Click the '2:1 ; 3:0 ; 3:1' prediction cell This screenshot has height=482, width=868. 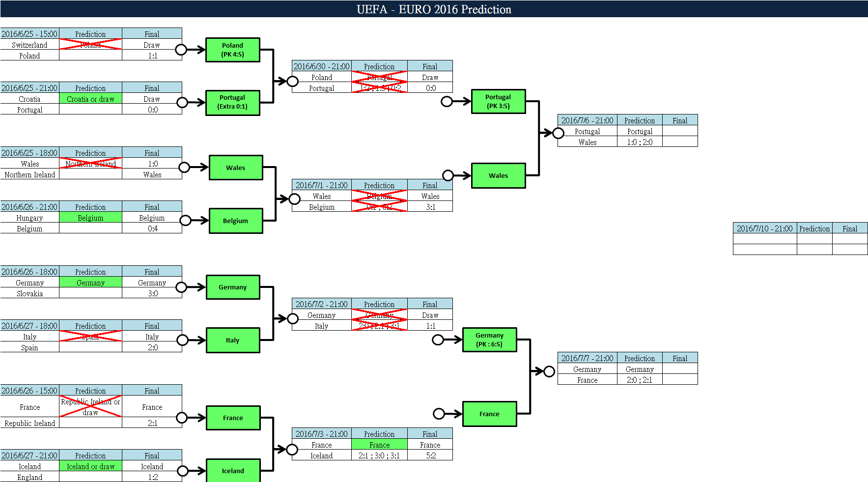(x=379, y=456)
